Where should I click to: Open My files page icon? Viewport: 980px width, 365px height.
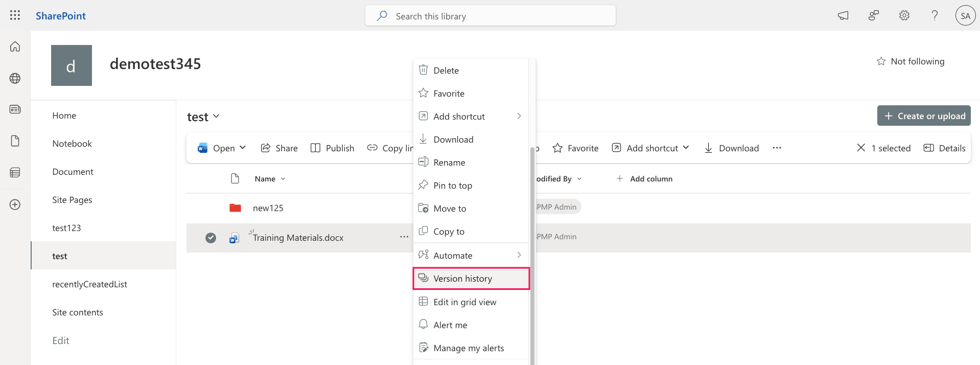click(x=15, y=141)
